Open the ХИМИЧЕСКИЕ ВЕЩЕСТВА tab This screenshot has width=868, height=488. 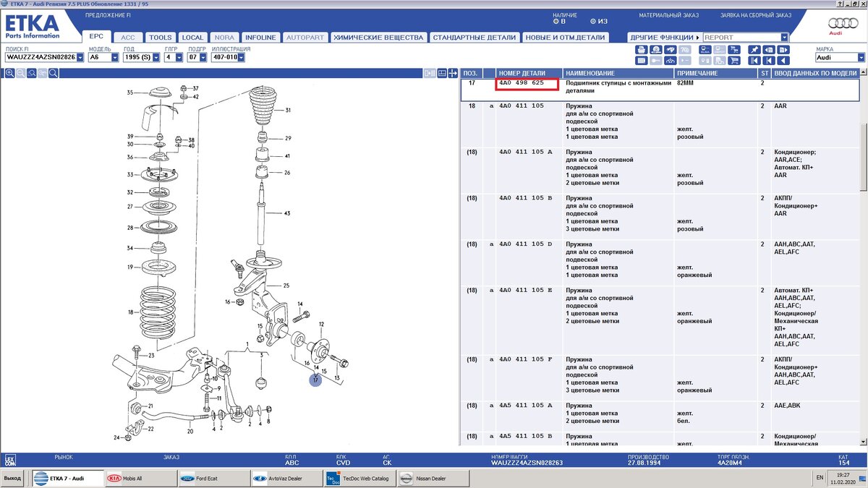378,38
